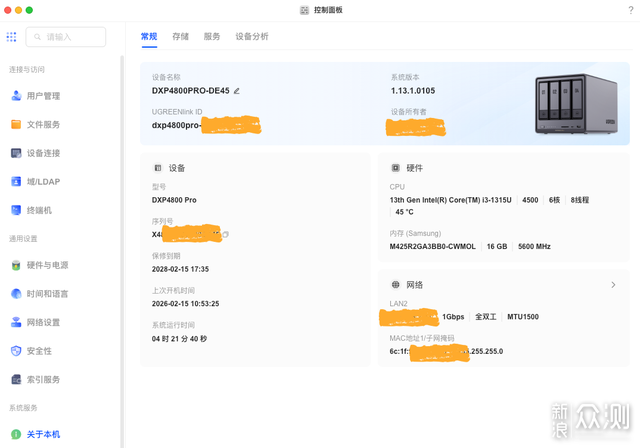Click 6核 core count
Image resolution: width=640 pixels, height=448 pixels.
(555, 200)
